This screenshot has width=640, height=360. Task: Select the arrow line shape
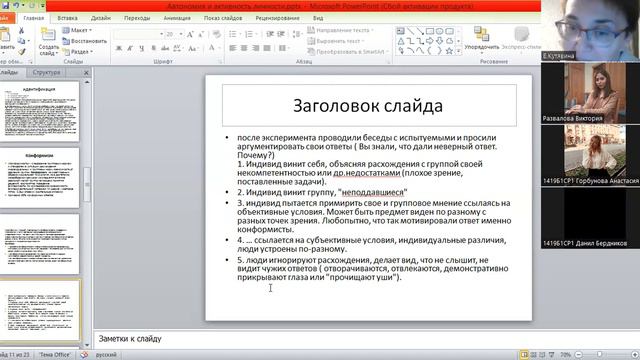coord(420,31)
